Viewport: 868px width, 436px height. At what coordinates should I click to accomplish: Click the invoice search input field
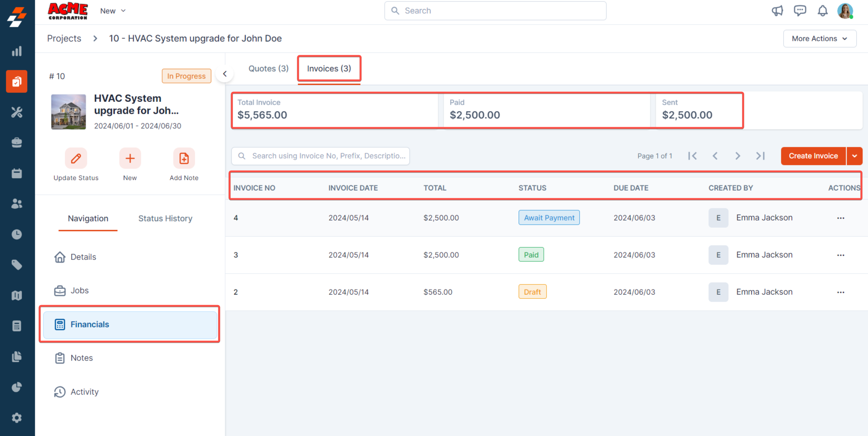click(x=326, y=156)
